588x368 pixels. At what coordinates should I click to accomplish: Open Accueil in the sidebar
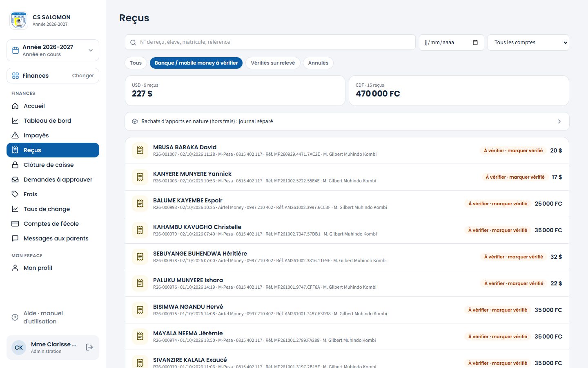coord(53,106)
